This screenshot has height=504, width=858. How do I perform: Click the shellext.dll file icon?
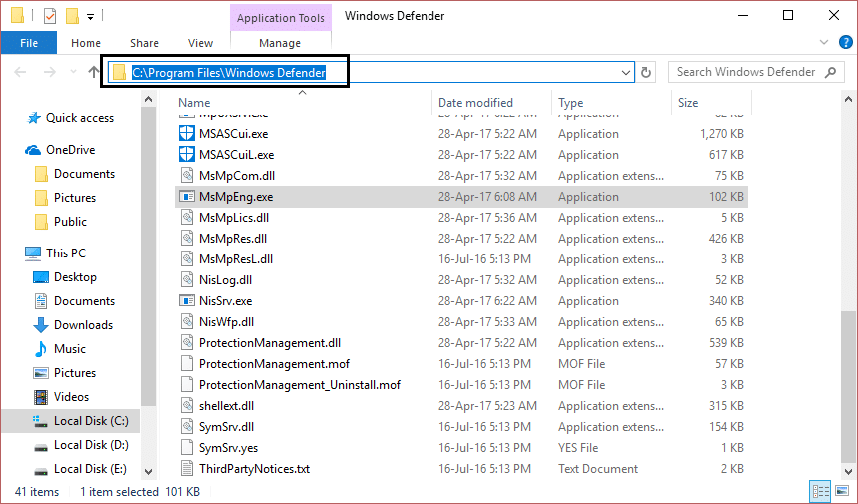[x=187, y=405]
